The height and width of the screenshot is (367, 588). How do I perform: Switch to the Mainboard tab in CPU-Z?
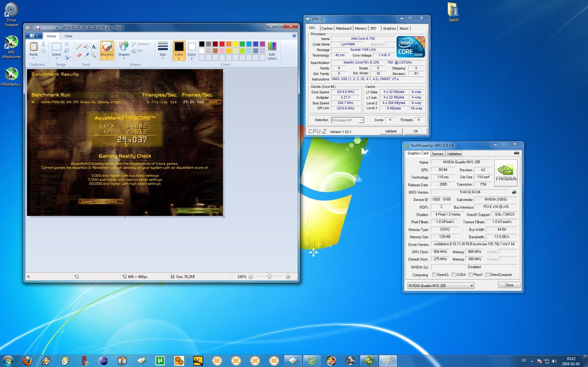(343, 28)
